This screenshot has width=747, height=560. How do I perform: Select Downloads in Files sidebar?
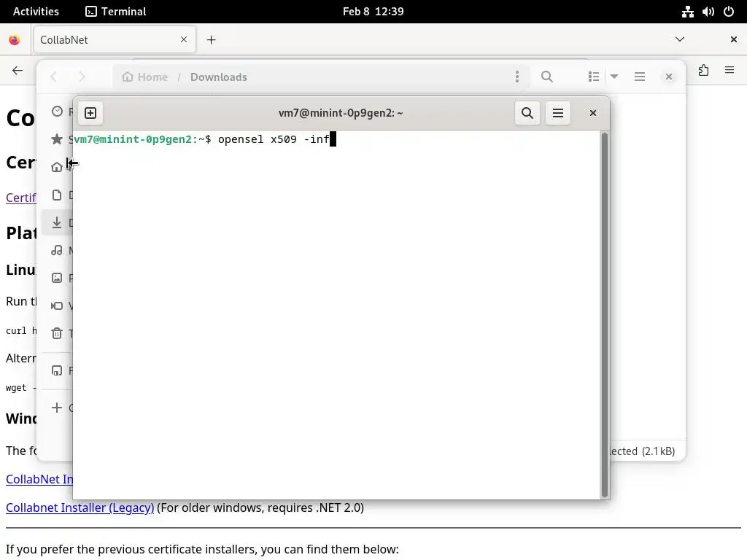(57, 222)
